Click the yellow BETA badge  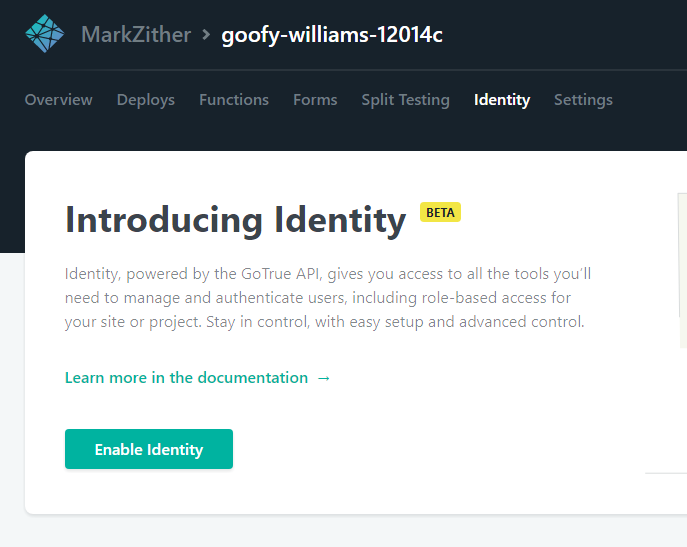coord(440,212)
